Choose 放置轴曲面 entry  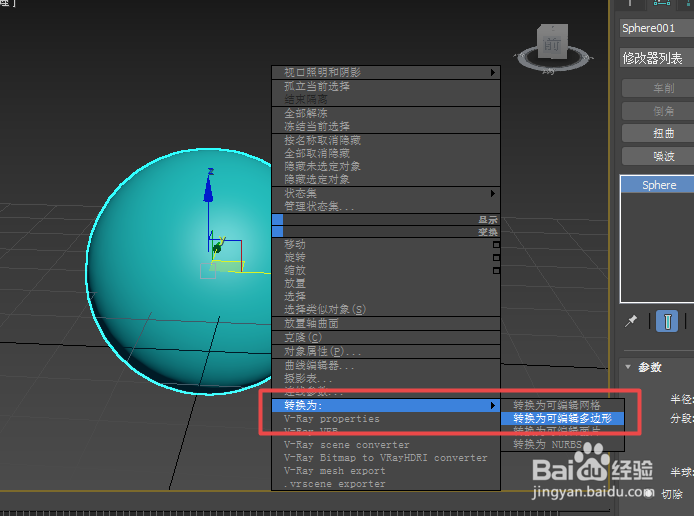(386, 323)
